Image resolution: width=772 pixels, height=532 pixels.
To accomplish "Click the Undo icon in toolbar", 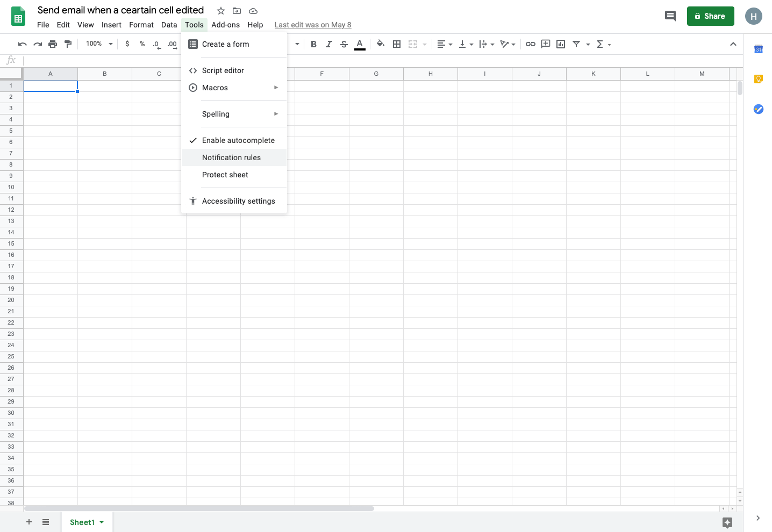I will [x=23, y=44].
